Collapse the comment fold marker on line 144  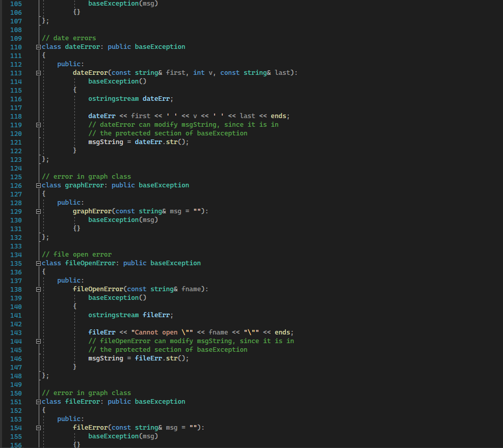click(38, 341)
